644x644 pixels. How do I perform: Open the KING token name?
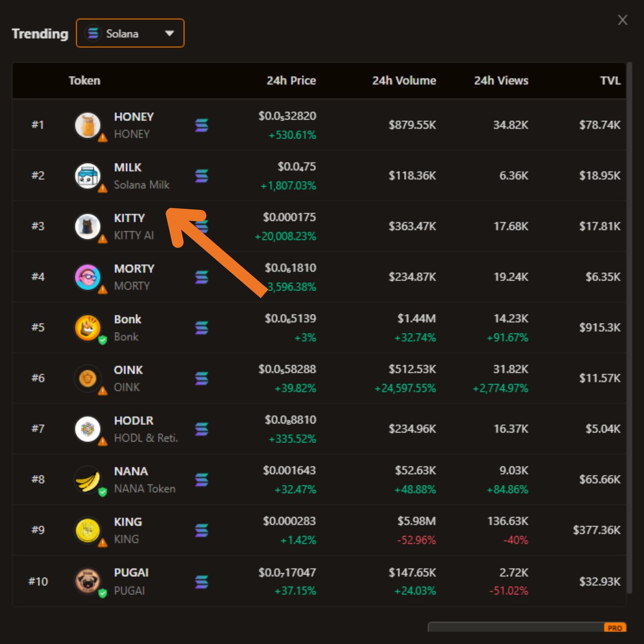pos(128,522)
